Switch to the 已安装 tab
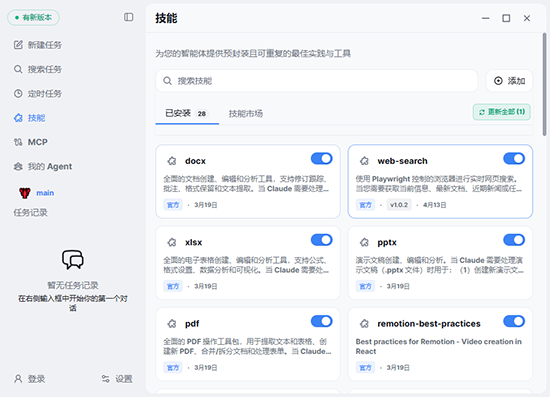This screenshot has width=550, height=397. point(187,113)
